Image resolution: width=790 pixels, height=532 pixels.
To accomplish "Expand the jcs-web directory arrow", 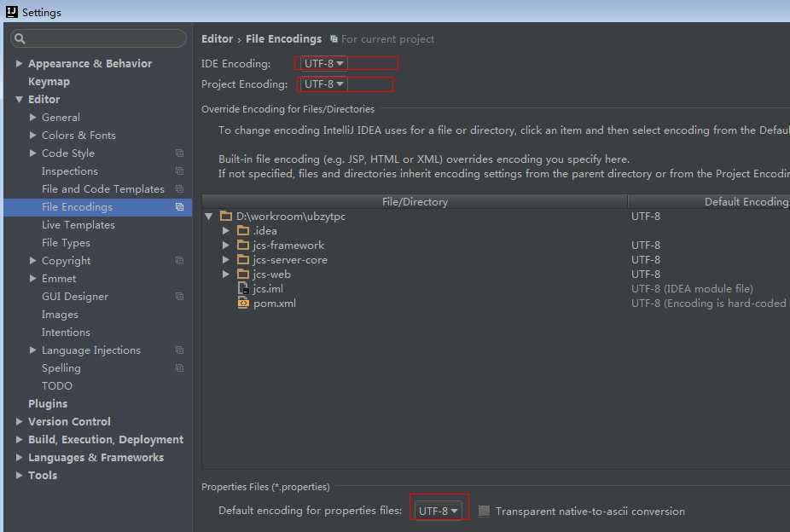I will (226, 275).
